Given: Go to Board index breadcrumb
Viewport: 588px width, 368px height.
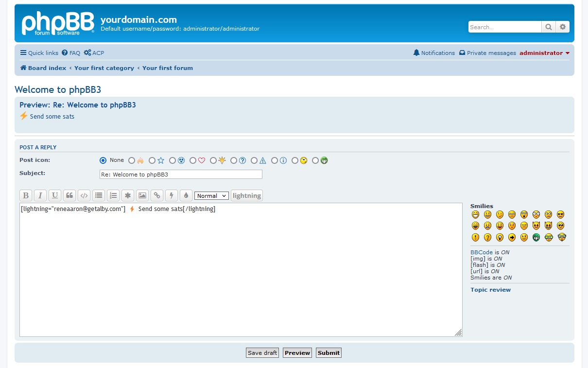Looking at the screenshot, I should (x=43, y=68).
